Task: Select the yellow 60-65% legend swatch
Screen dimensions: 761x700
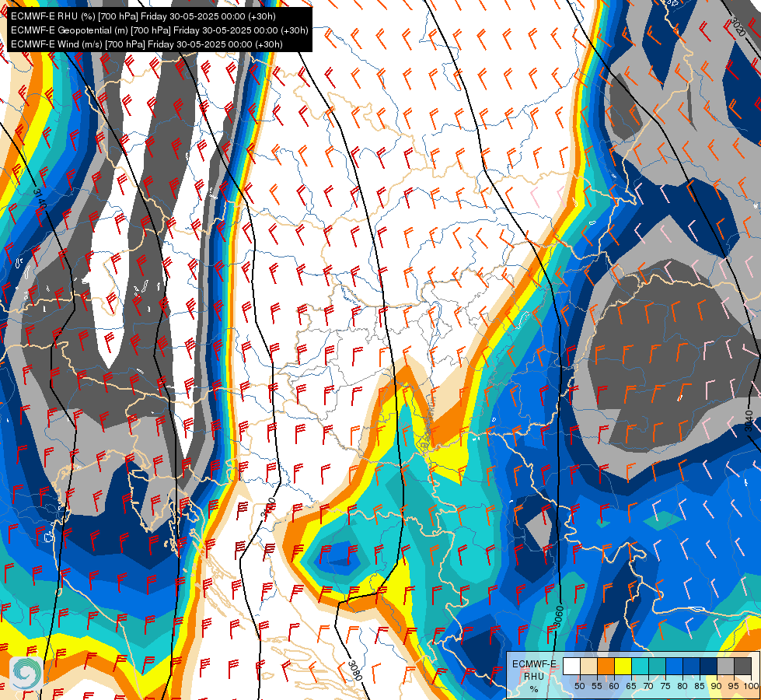Action: (623, 666)
